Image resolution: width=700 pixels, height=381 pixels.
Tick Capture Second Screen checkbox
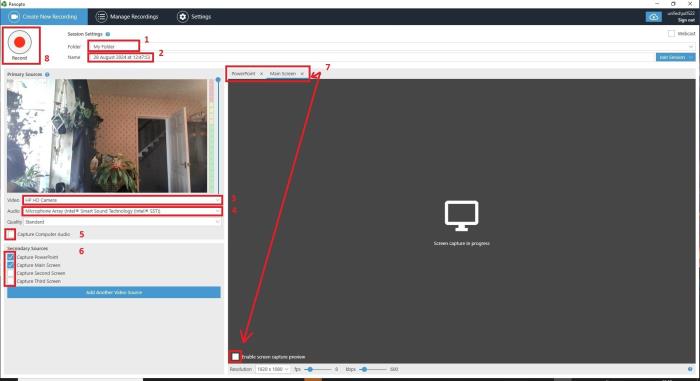click(x=10, y=273)
